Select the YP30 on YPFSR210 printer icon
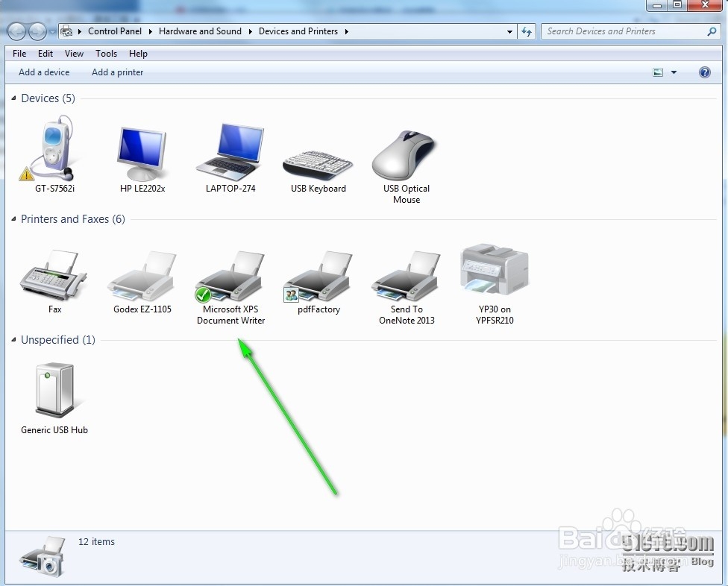Screen dimensions: 728x586 coord(495,270)
